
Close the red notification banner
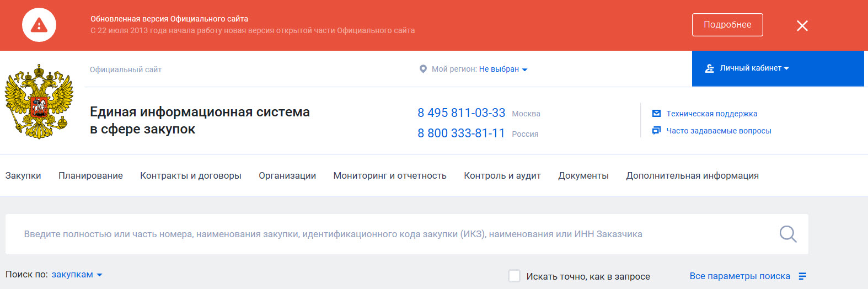(802, 25)
